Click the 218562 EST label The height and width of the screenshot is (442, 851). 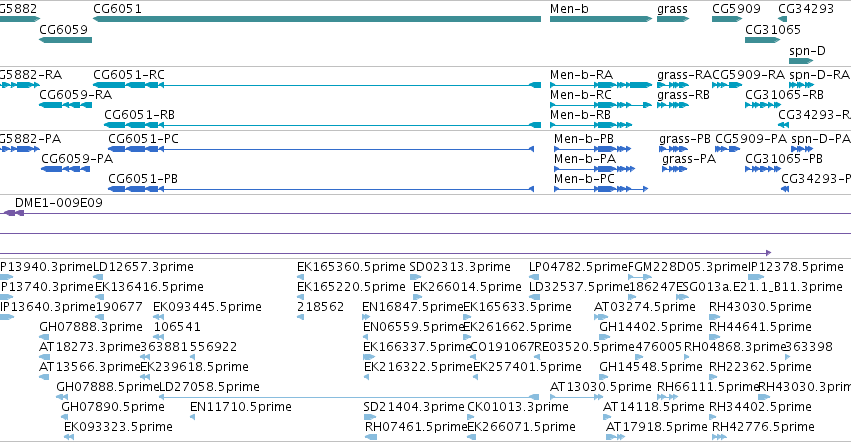click(x=320, y=306)
